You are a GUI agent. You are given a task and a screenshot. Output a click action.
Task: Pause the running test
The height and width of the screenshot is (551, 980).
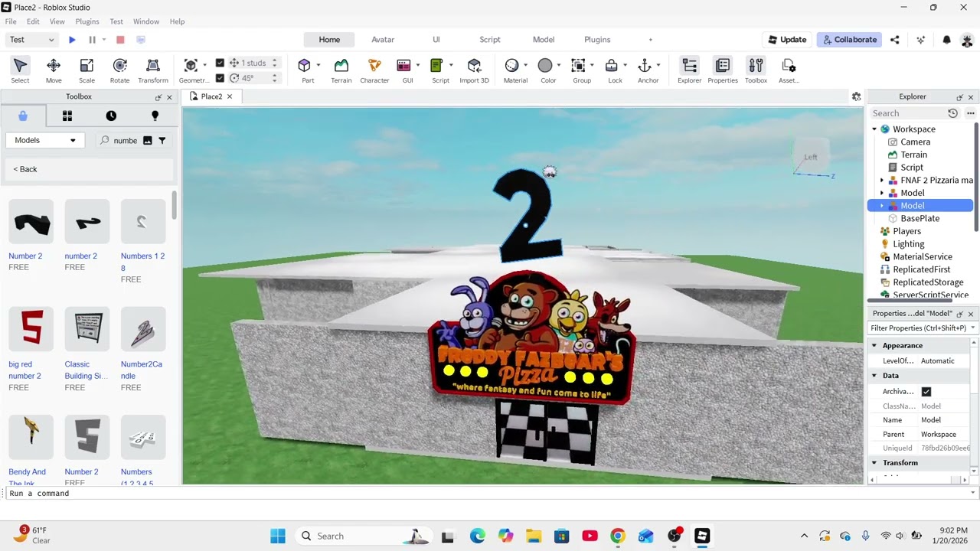[x=92, y=40]
